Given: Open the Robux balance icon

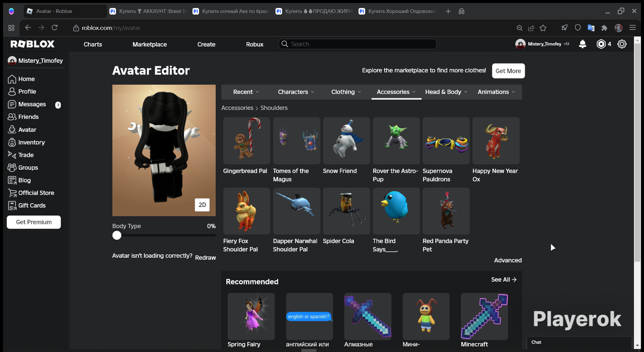Looking at the screenshot, I should coord(601,44).
